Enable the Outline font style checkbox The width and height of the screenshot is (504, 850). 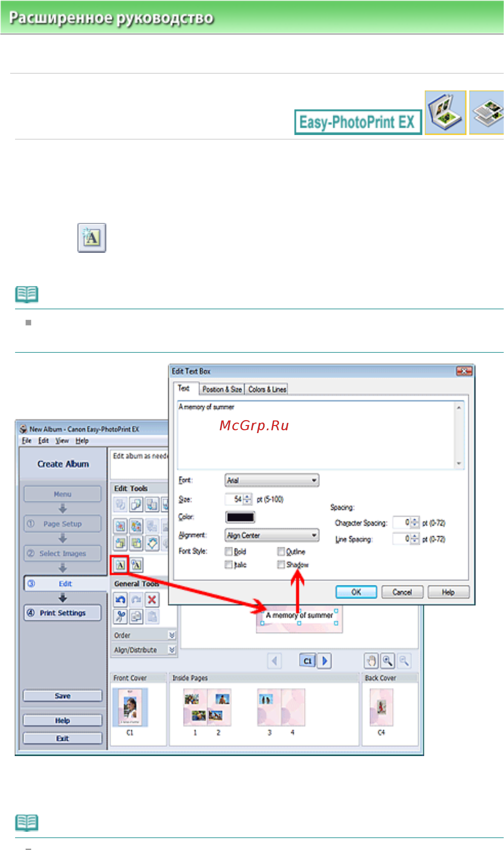click(281, 552)
